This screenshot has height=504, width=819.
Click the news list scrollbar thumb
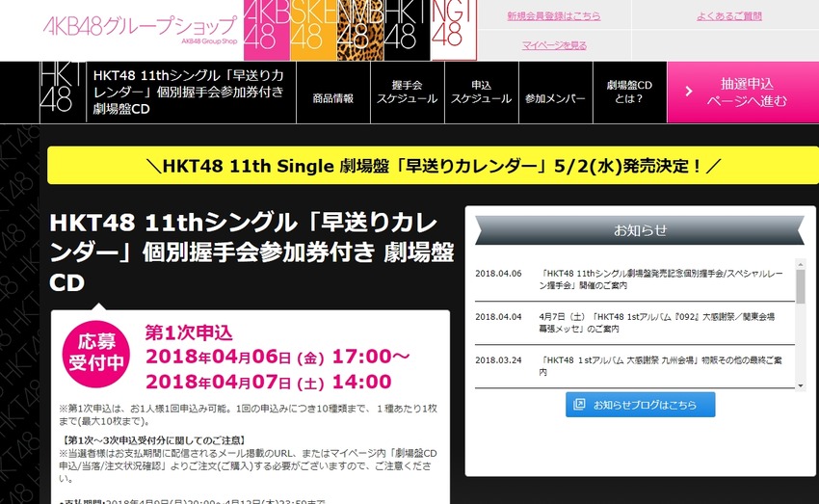click(800, 286)
